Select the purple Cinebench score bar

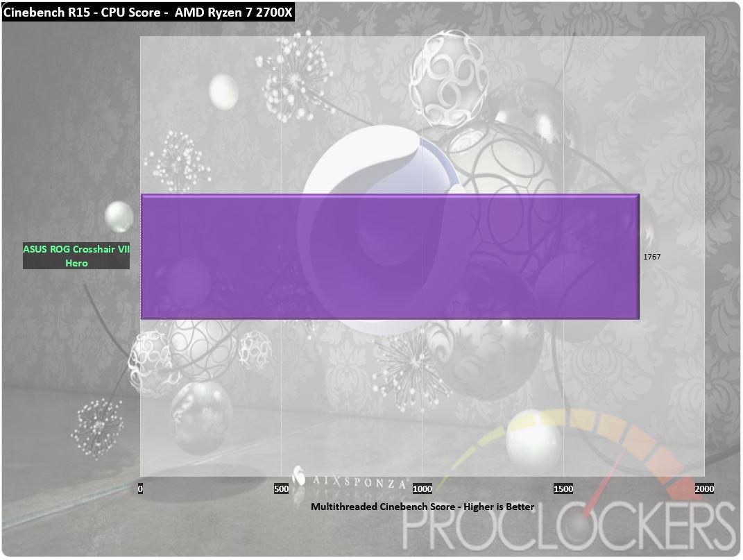(x=389, y=256)
